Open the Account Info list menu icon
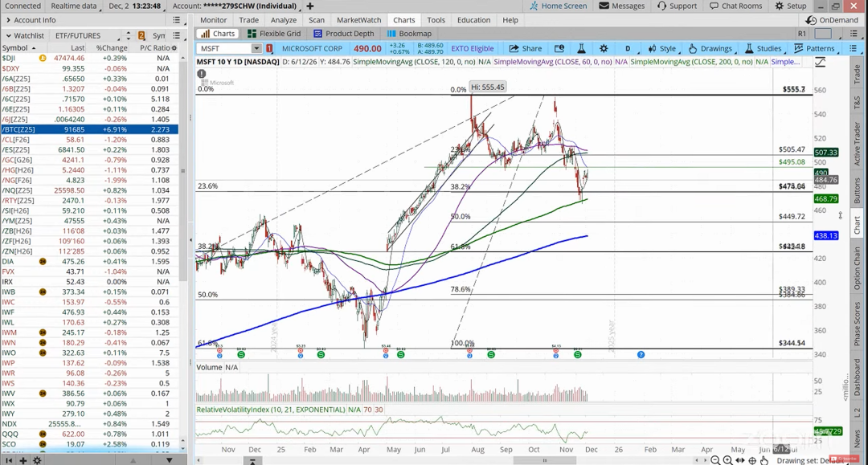Viewport: 868px width, 465px height. 176,20
